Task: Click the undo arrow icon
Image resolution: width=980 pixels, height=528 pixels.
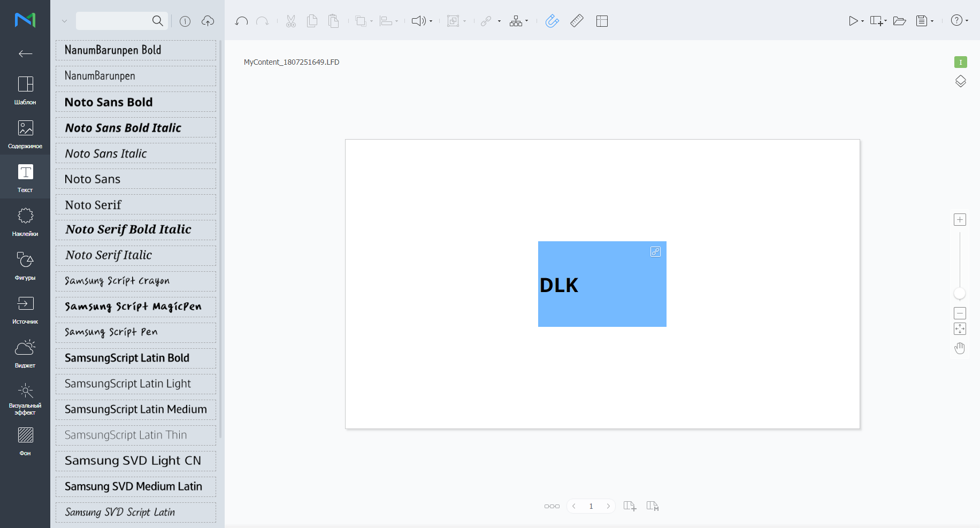Action: pyautogui.click(x=241, y=21)
